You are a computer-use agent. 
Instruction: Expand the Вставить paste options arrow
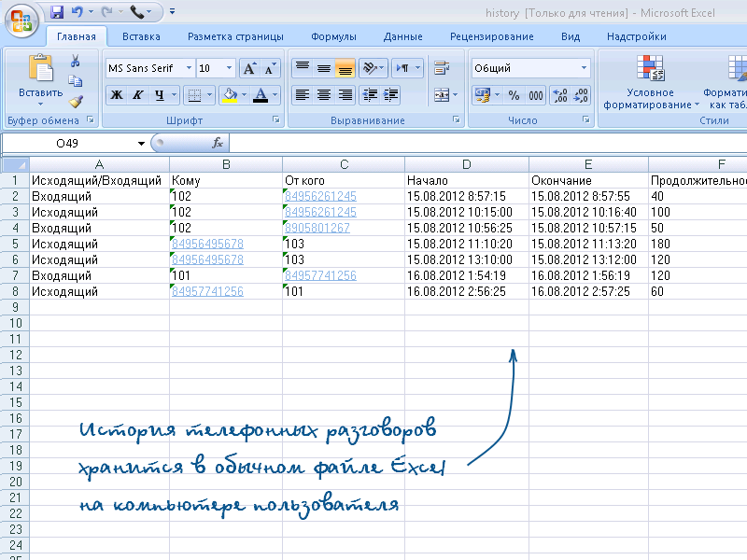(x=41, y=104)
